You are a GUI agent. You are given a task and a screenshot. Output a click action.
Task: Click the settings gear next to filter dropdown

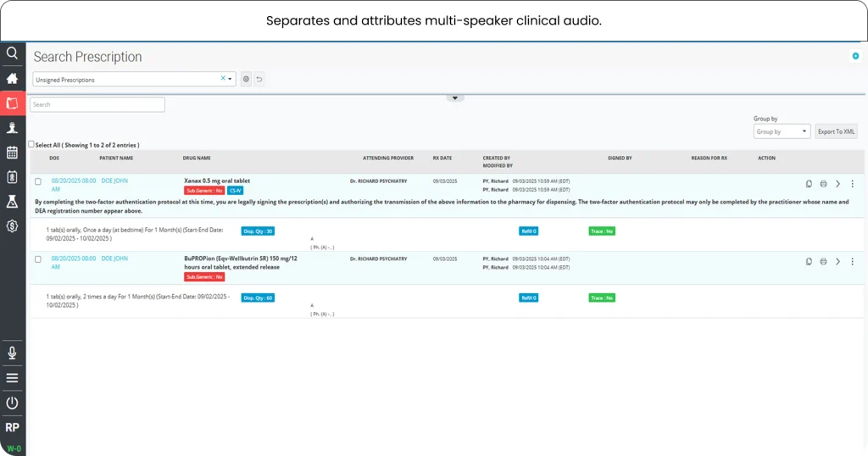pyautogui.click(x=246, y=79)
